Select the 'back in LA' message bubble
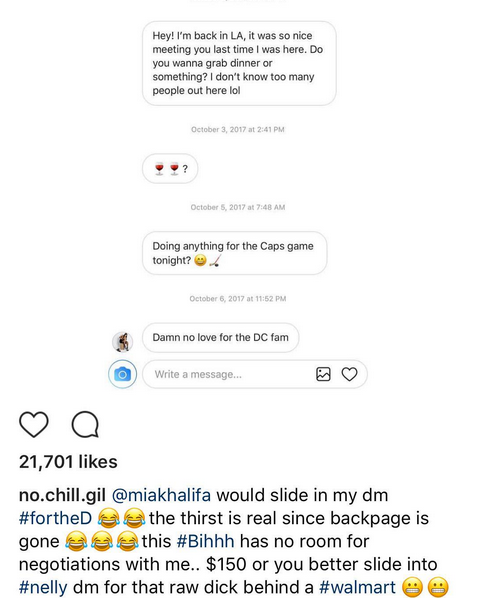This screenshot has height=598, width=485. pos(239,63)
